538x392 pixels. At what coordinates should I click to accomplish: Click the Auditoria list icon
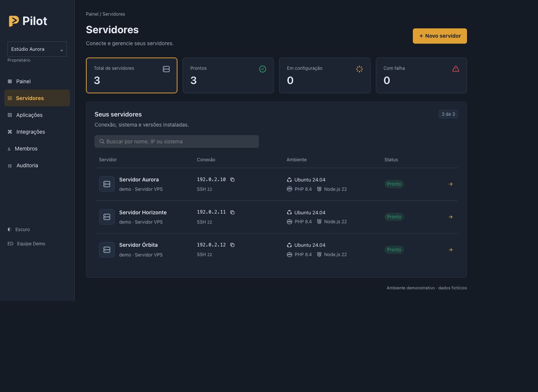point(10,166)
